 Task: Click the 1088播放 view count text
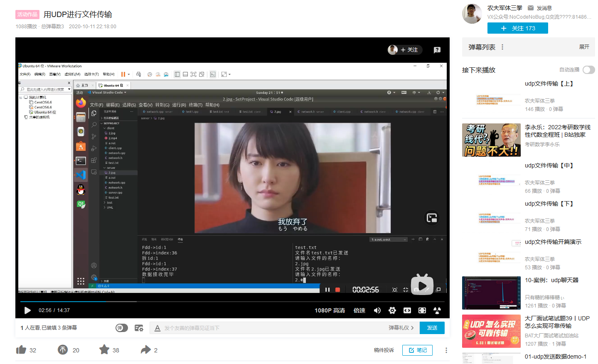coord(27,27)
